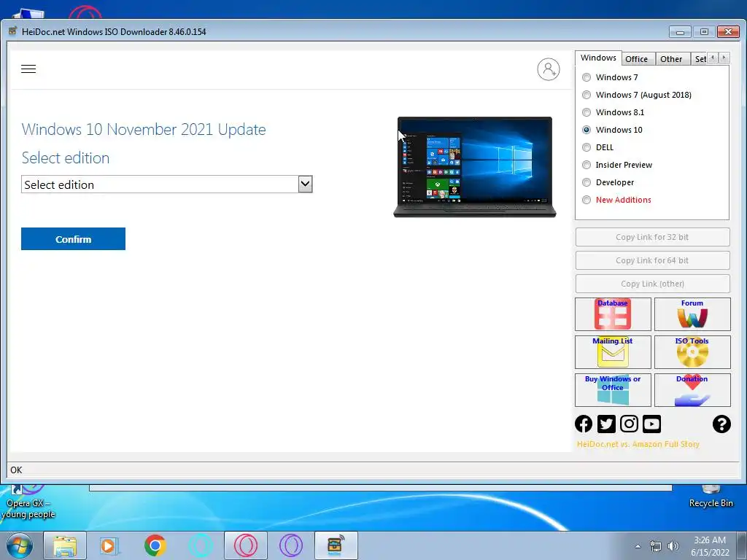Click the HeiDoc ISO Downloader taskbar icon
The height and width of the screenshot is (560, 747).
pos(336,545)
